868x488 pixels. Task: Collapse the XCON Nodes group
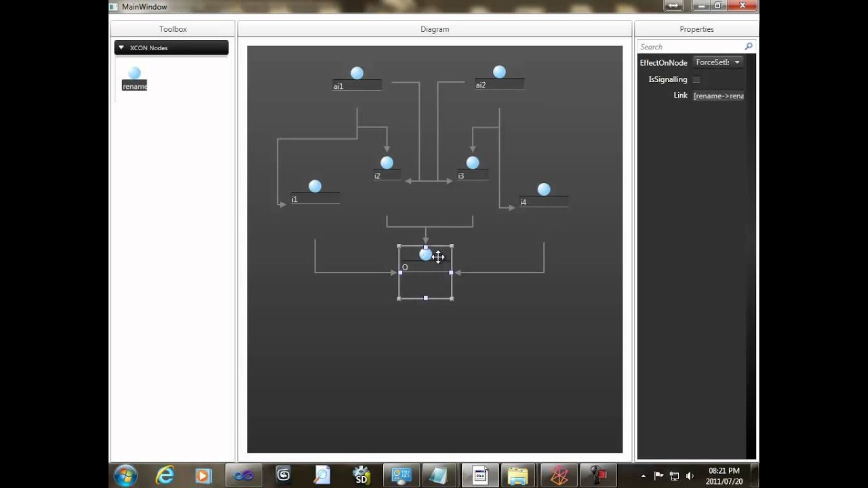pos(121,47)
